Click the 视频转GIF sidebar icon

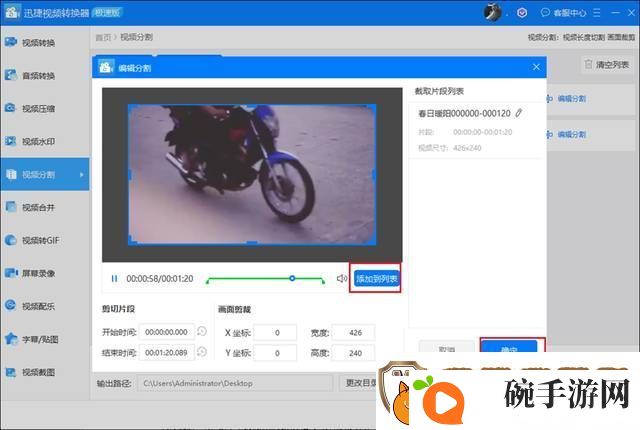click(x=11, y=240)
